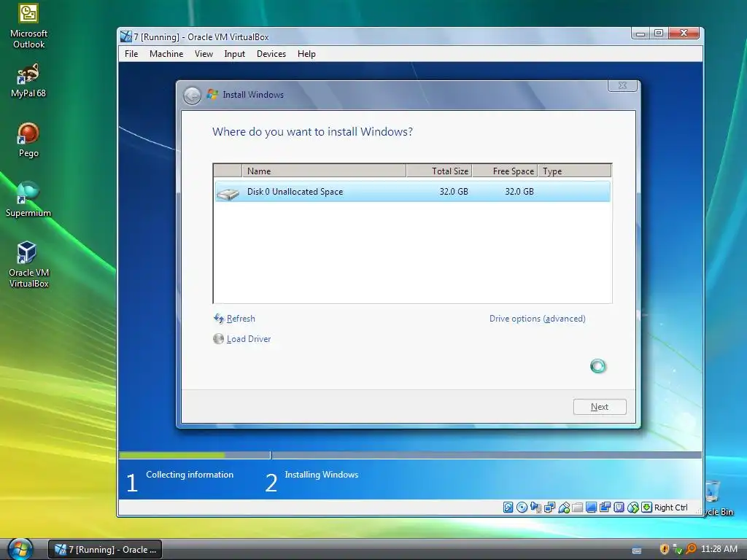The width and height of the screenshot is (747, 560).
Task: Open the View menu
Action: [x=204, y=54]
